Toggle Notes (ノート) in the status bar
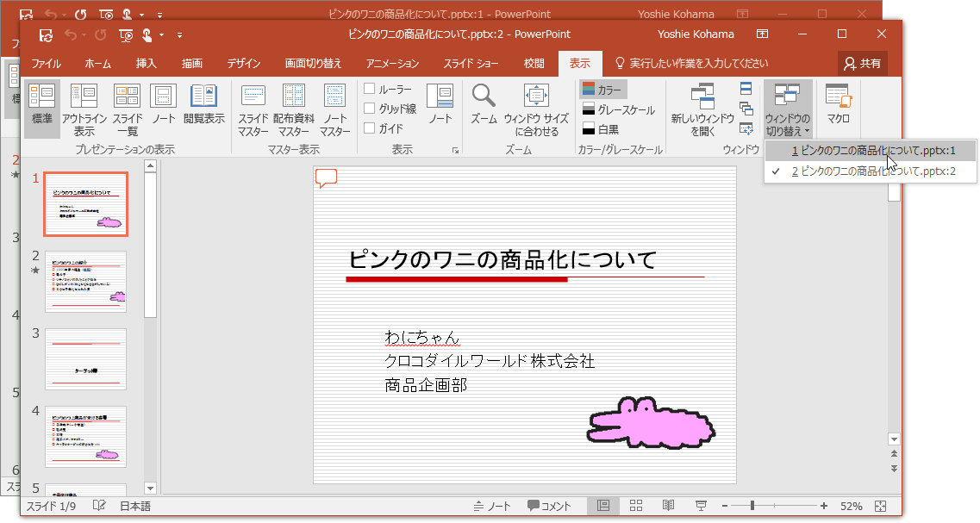 click(493, 506)
